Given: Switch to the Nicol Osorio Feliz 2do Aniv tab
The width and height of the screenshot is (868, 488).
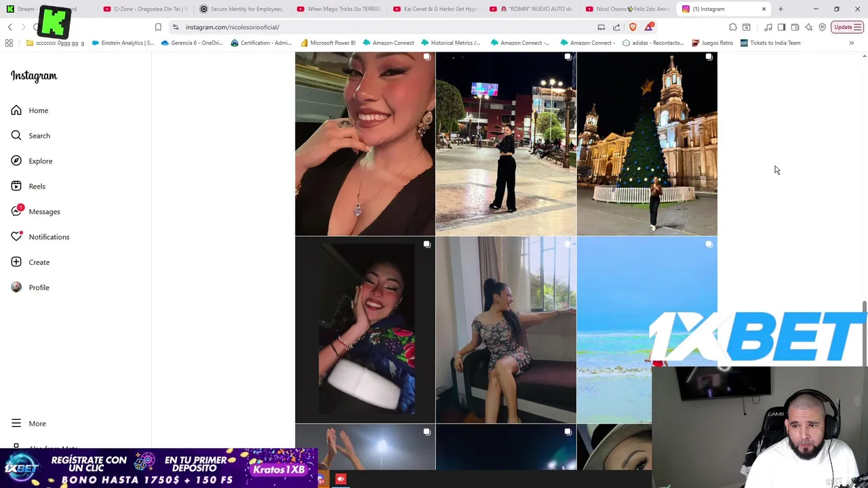Looking at the screenshot, I should 629,9.
